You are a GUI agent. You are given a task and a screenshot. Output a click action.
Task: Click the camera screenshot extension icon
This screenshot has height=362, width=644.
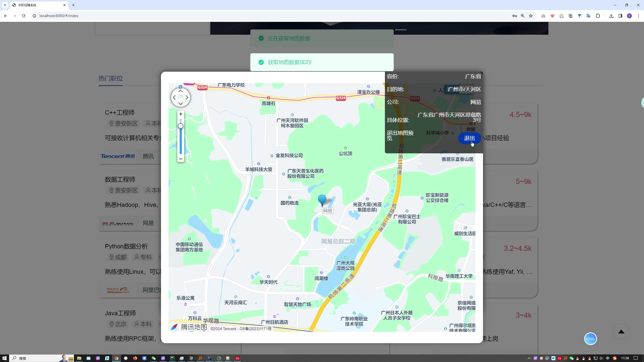click(543, 16)
